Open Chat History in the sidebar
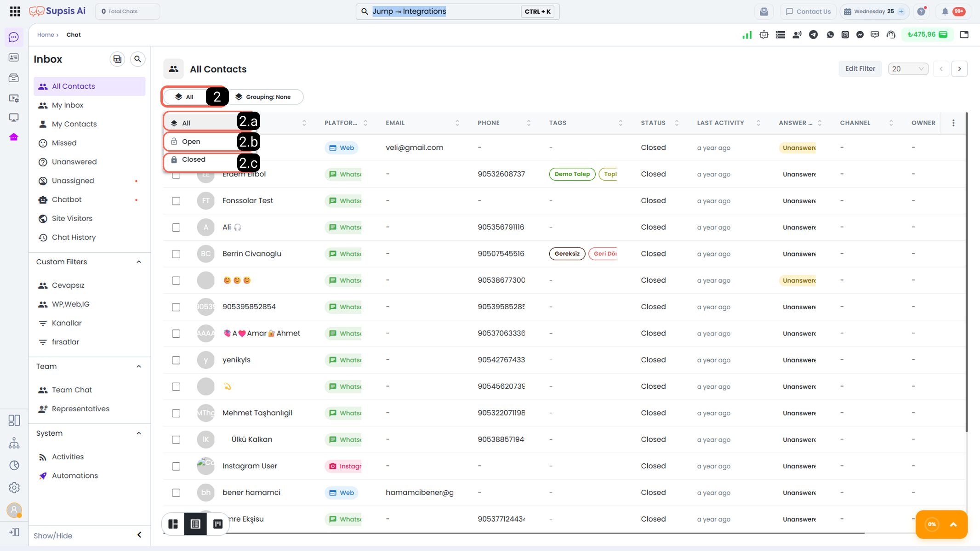Image resolution: width=980 pixels, height=551 pixels. [x=90, y=237]
